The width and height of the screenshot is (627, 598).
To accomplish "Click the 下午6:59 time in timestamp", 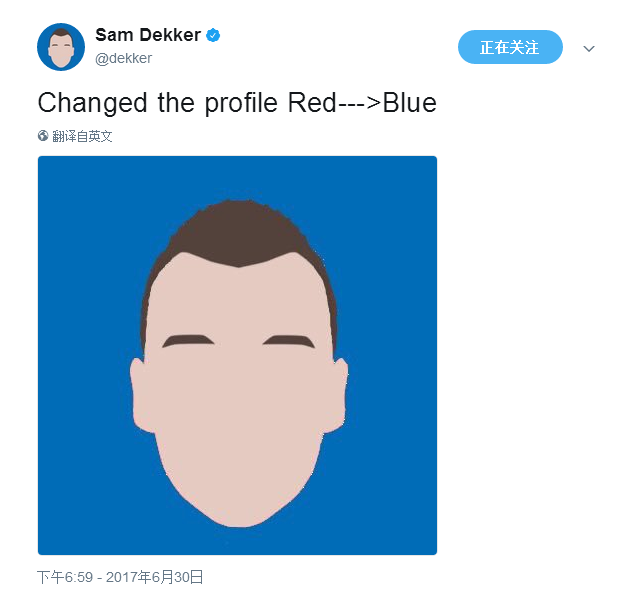I will point(65,577).
